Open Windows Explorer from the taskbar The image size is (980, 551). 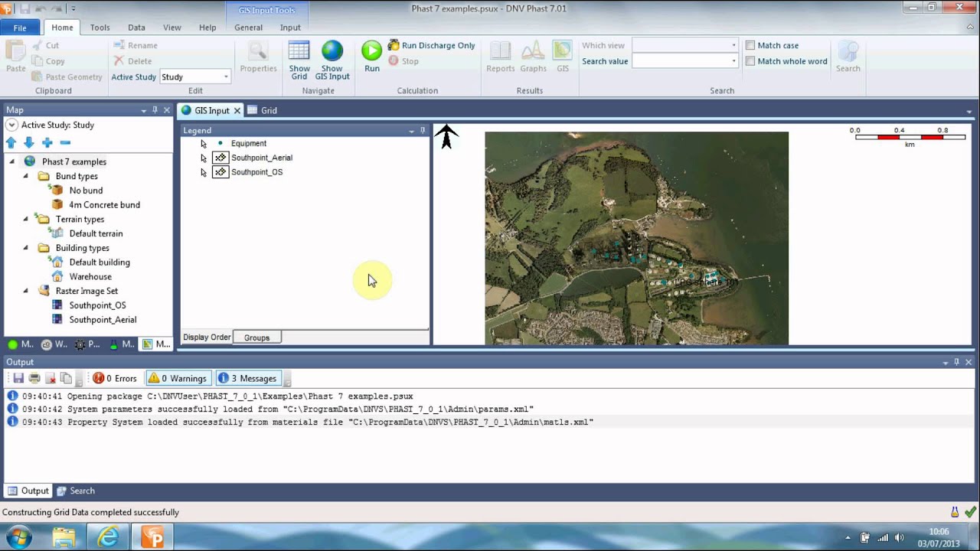tap(64, 537)
